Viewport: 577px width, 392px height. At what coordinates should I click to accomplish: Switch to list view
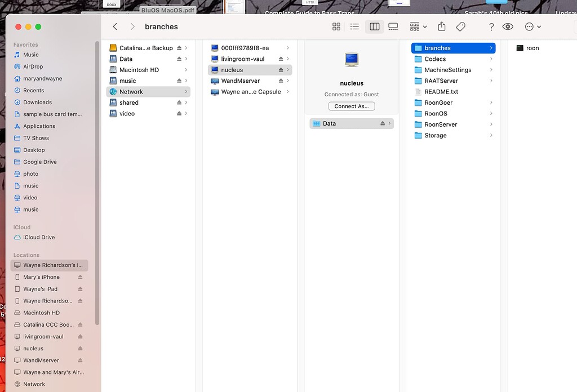(x=354, y=26)
